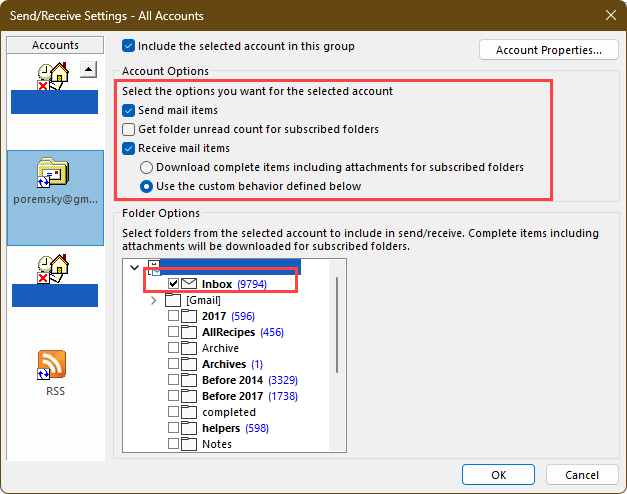Viewport: 627px width, 494px height.
Task: Check the Notes folder checkbox
Action: click(x=173, y=444)
